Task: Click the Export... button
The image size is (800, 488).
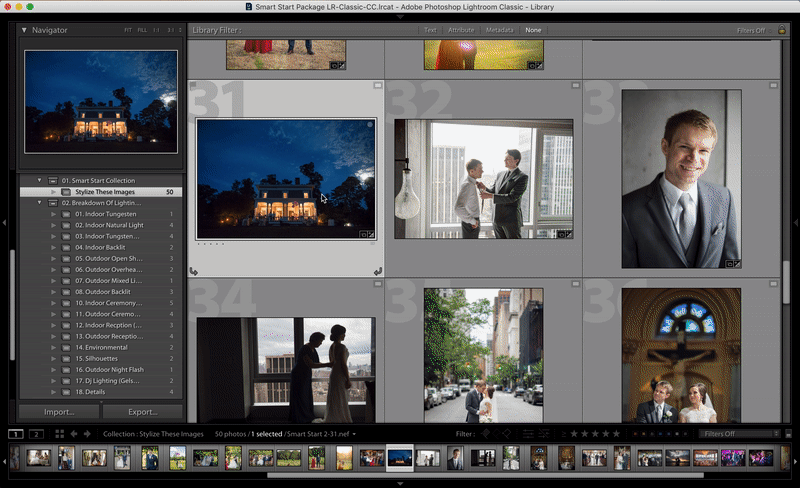Action: coord(143,411)
